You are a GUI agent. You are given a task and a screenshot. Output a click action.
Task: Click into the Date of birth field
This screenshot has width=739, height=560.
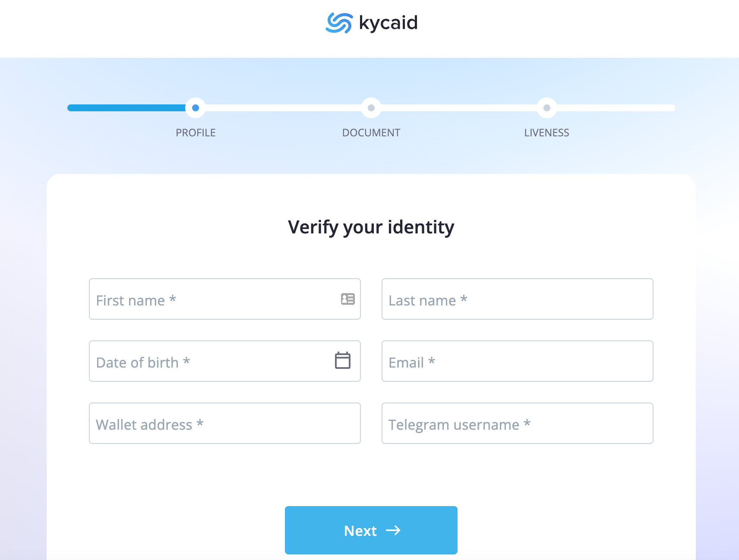tap(207, 362)
